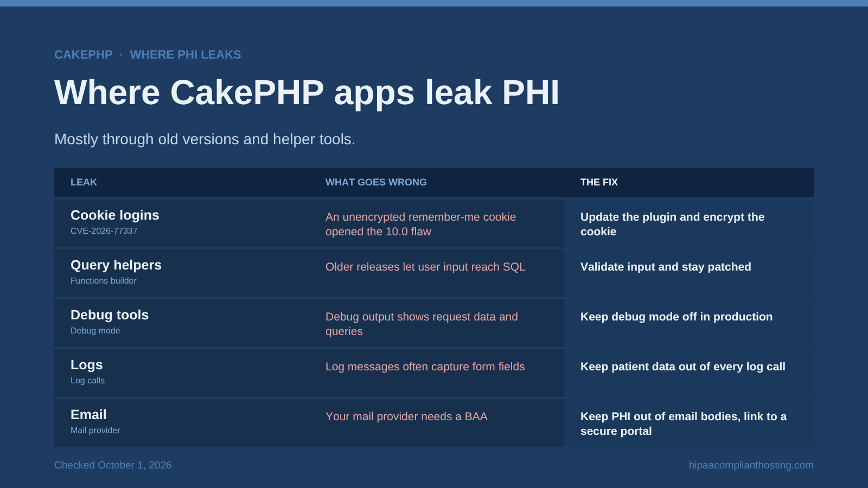This screenshot has height=488, width=868.
Task: Open the hipaacomplianthosting.com link
Action: point(751,465)
